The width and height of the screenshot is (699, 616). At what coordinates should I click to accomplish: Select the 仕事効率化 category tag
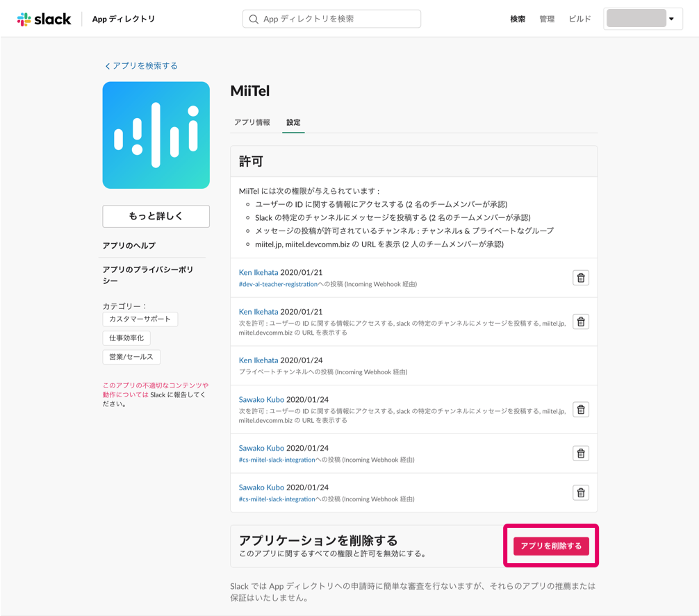(x=126, y=338)
